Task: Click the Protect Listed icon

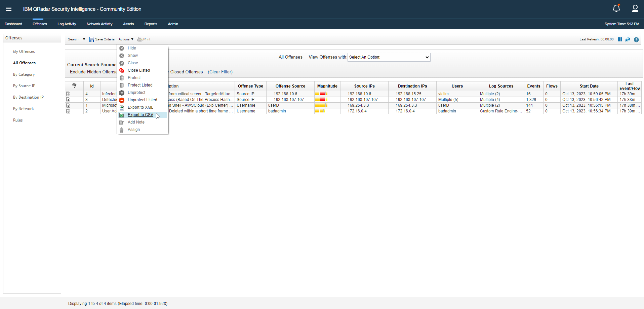Action: [x=122, y=85]
